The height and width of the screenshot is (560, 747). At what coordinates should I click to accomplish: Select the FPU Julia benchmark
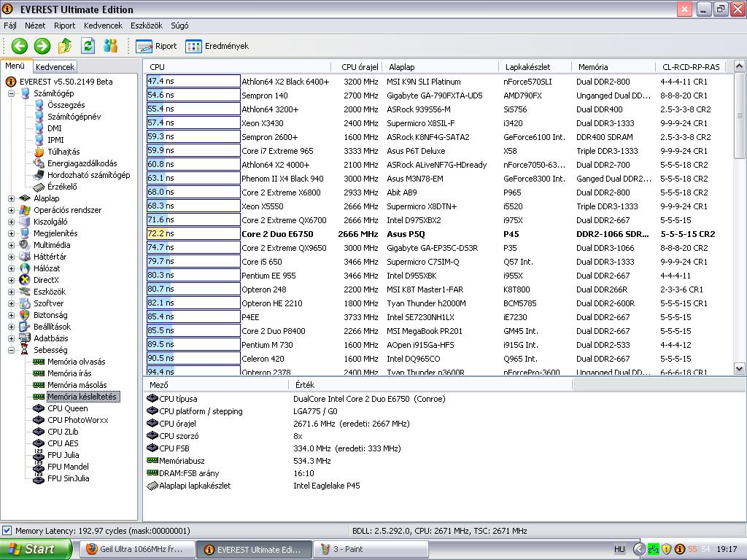click(x=63, y=455)
